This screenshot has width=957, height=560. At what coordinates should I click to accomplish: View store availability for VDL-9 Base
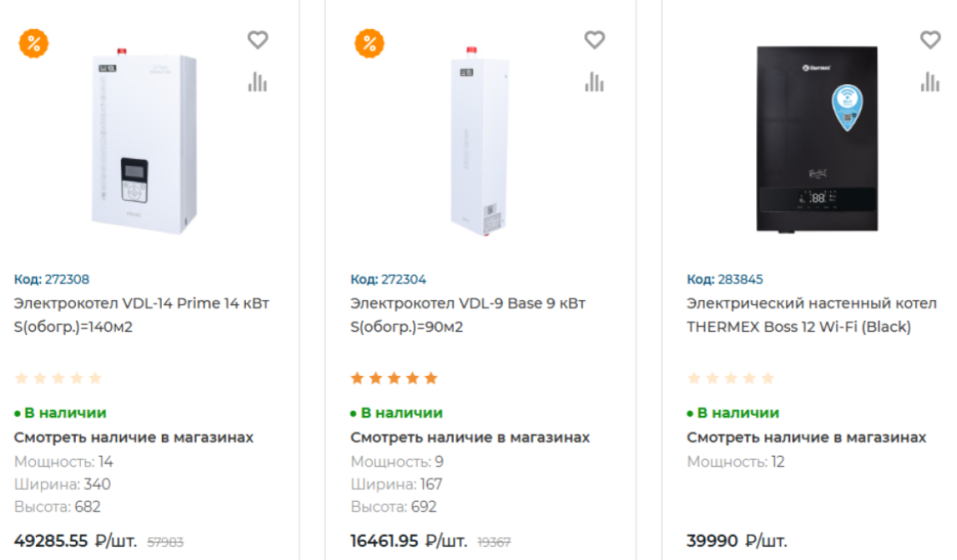tap(469, 437)
